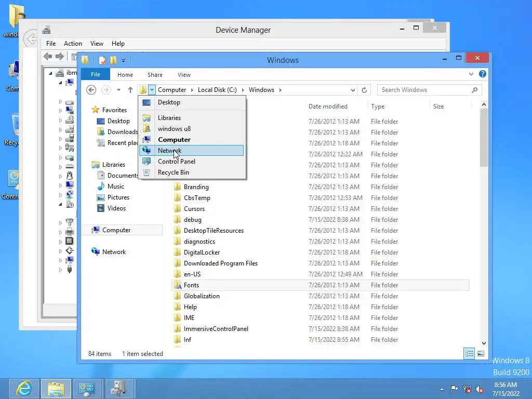Open address bar history dropdown
The width and height of the screenshot is (532, 399).
tap(353, 90)
